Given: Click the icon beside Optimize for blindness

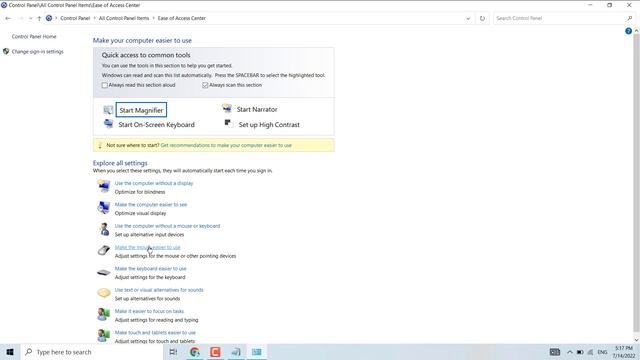Looking at the screenshot, I should [104, 186].
